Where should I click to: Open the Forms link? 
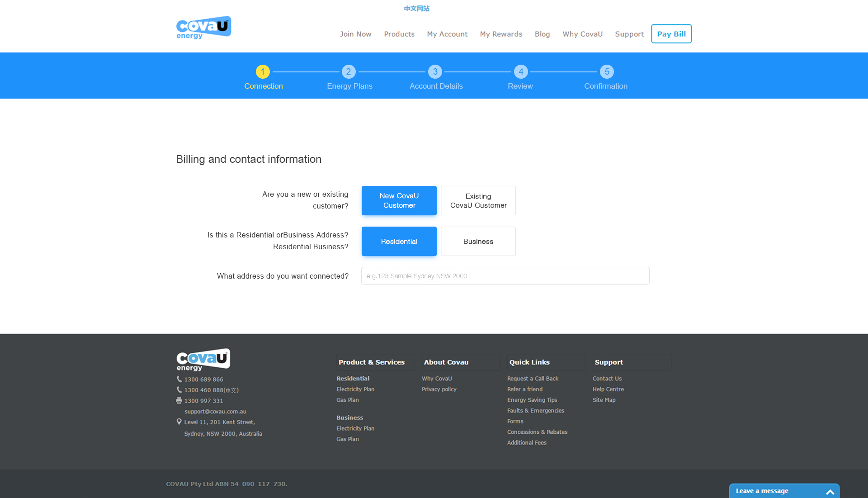pos(515,421)
